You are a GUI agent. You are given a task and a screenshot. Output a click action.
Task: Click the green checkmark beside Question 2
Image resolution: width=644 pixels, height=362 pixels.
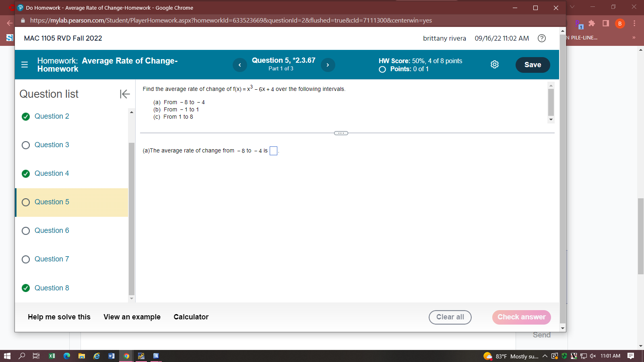tap(26, 116)
